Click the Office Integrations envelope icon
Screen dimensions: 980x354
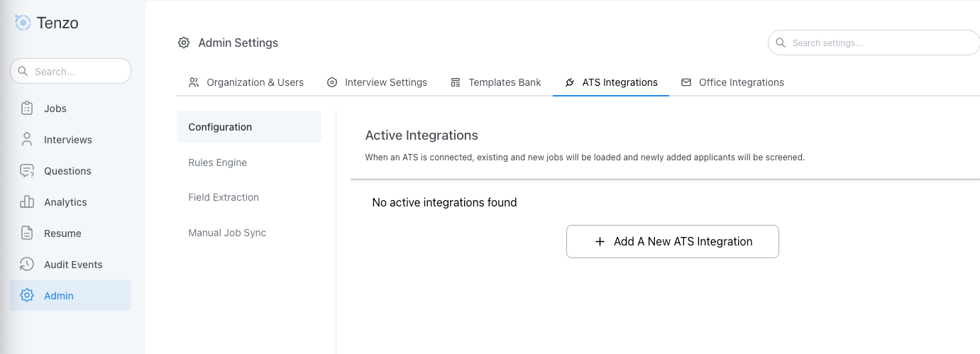click(686, 82)
